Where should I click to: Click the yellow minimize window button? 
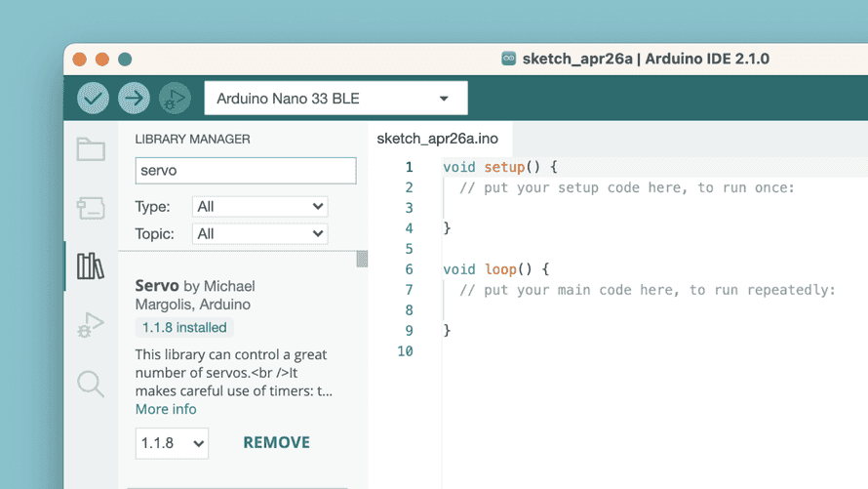102,60
